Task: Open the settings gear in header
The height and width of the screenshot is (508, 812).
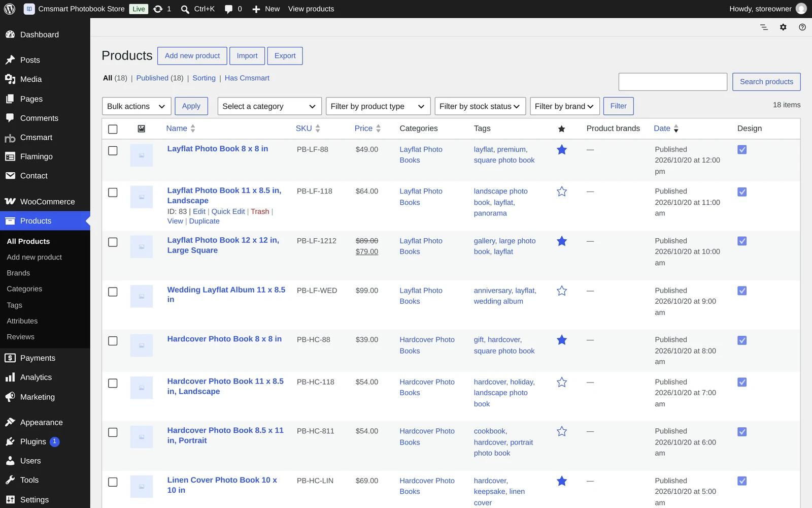Action: [x=783, y=27]
